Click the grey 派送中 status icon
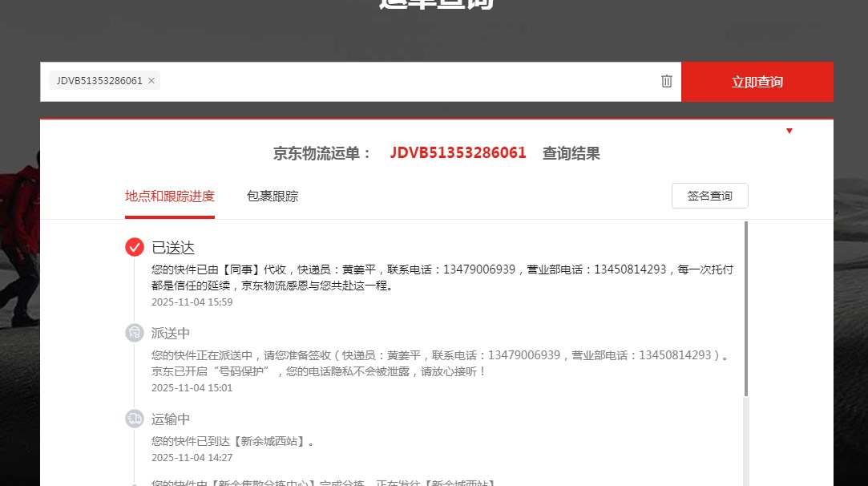Image resolution: width=868 pixels, height=486 pixels. point(135,333)
